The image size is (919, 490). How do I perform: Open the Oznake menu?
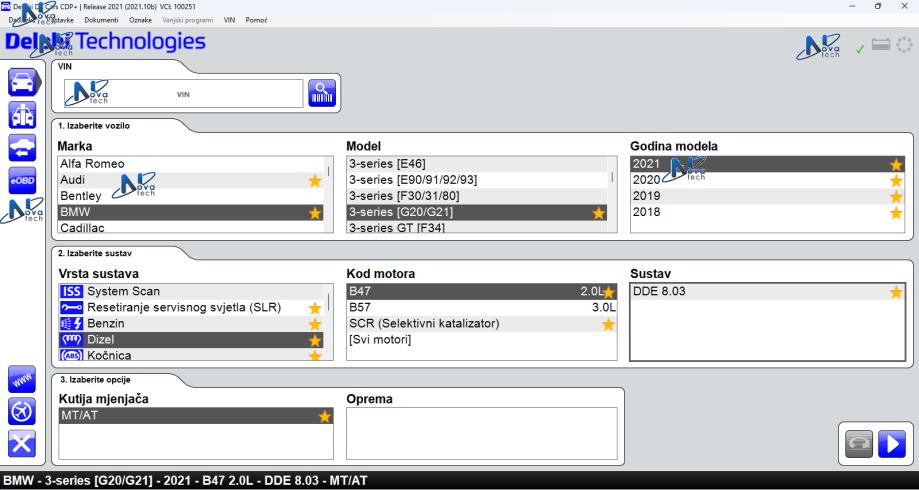[x=140, y=20]
